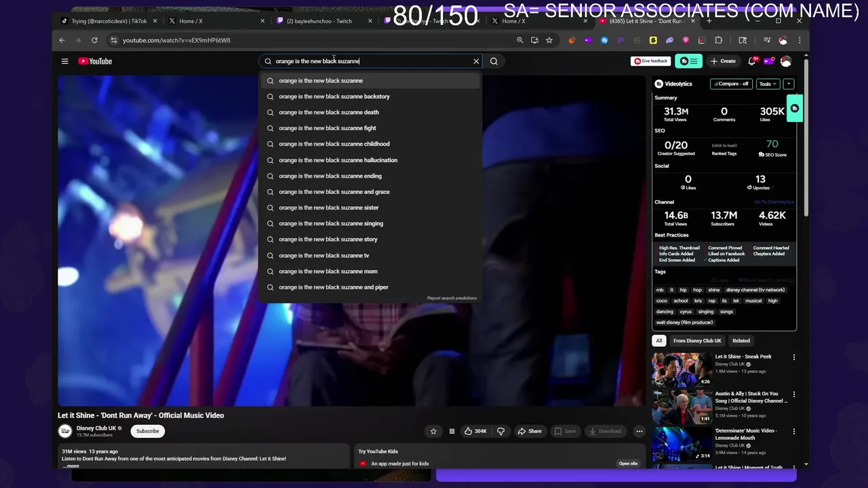The image size is (868, 488).
Task: Switch to TikTok browser tab
Action: [x=108, y=21]
